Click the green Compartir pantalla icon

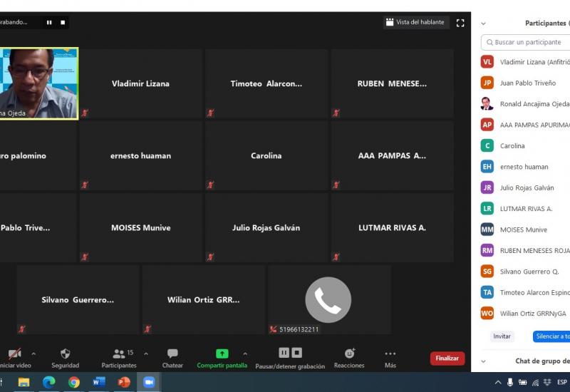click(222, 354)
